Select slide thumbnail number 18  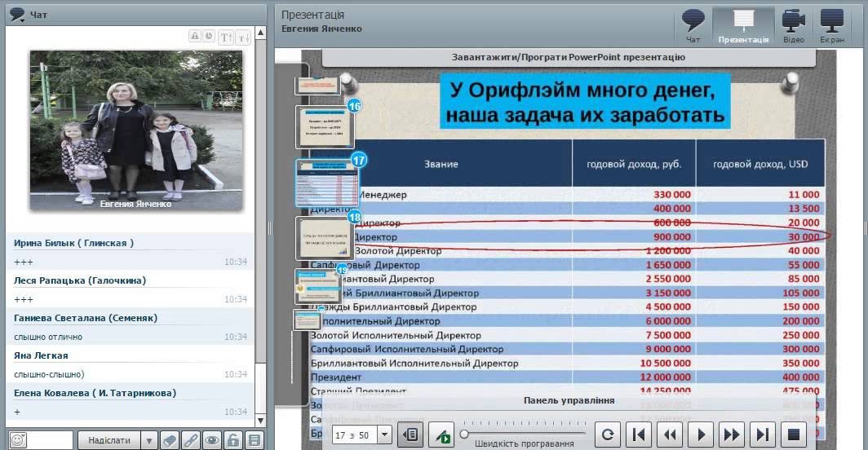325,239
